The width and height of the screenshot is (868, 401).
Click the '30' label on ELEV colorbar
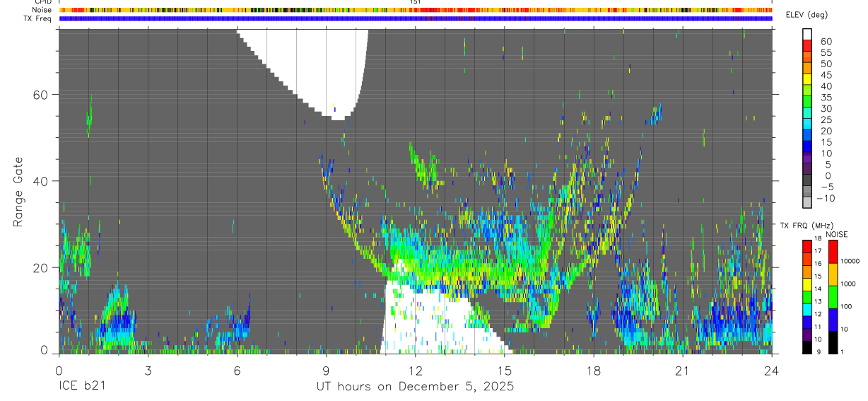click(825, 108)
